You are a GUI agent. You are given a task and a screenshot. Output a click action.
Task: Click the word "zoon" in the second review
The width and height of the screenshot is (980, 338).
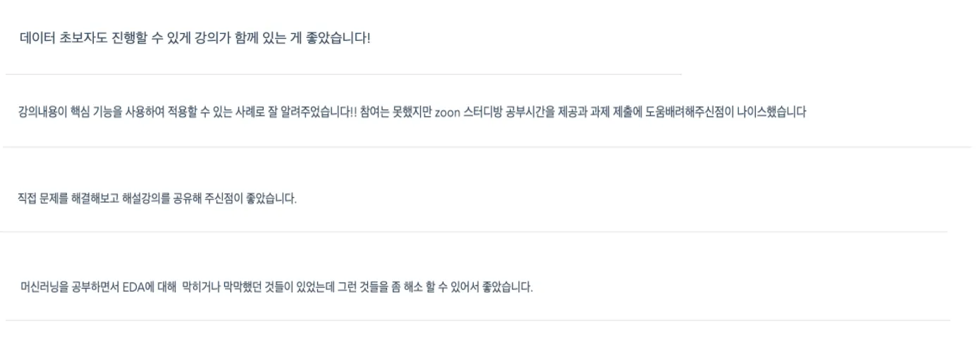(x=448, y=113)
